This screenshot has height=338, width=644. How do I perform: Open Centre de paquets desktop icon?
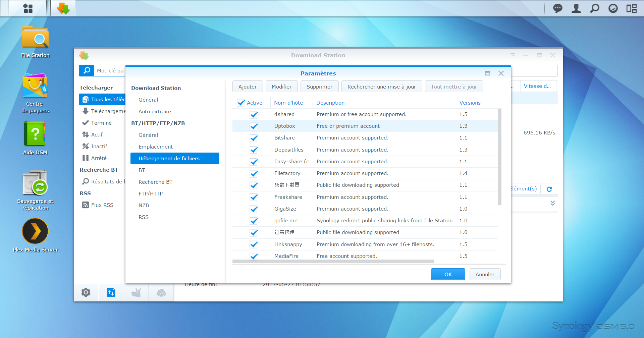pyautogui.click(x=35, y=87)
